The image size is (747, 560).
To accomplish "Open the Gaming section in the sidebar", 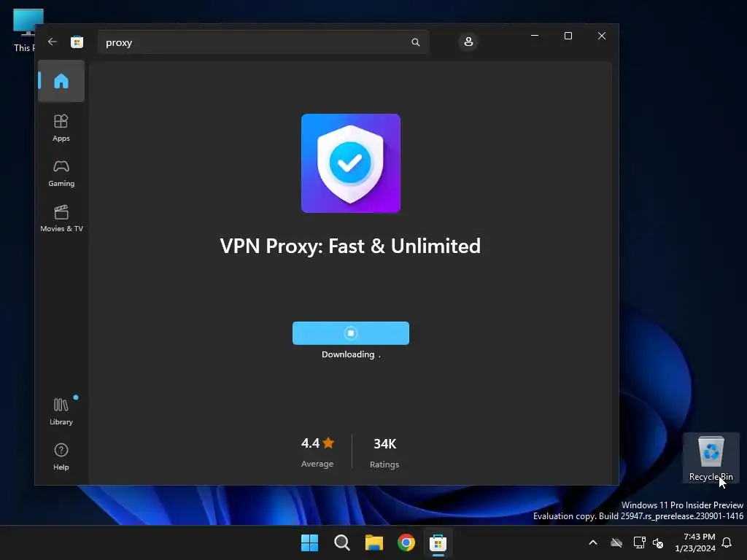I will (x=61, y=174).
